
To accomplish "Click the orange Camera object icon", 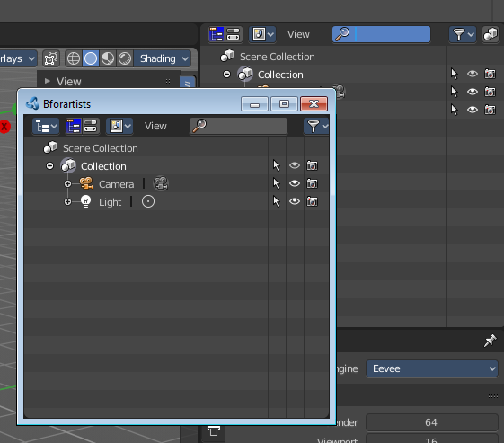I will coord(86,183).
